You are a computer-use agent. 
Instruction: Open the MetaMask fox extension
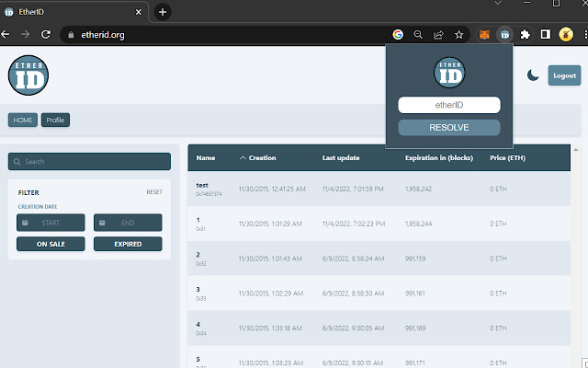coord(483,35)
